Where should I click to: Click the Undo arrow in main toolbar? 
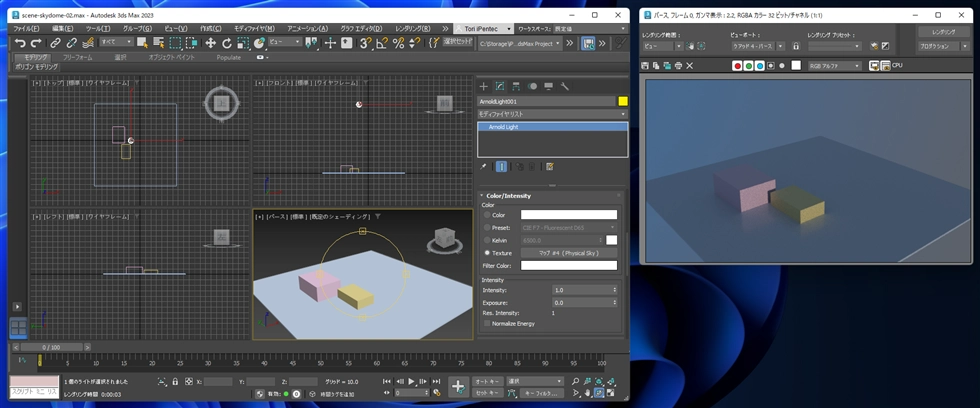20,43
